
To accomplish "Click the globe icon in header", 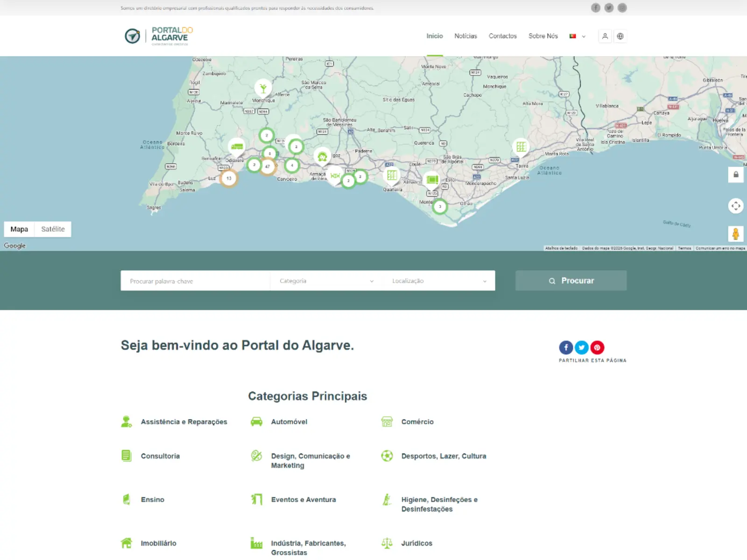I will click(x=620, y=36).
